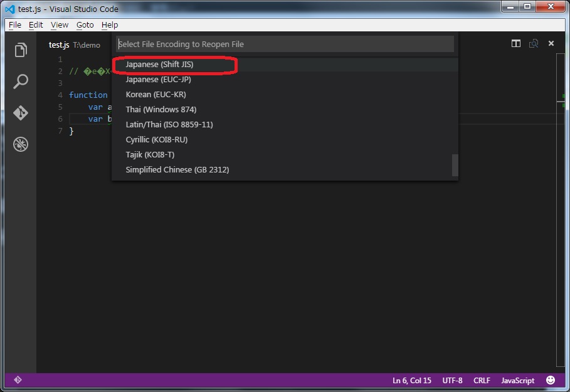Click the Git branch icon in status bar
Viewport: 570px width, 392px height.
[x=18, y=380]
